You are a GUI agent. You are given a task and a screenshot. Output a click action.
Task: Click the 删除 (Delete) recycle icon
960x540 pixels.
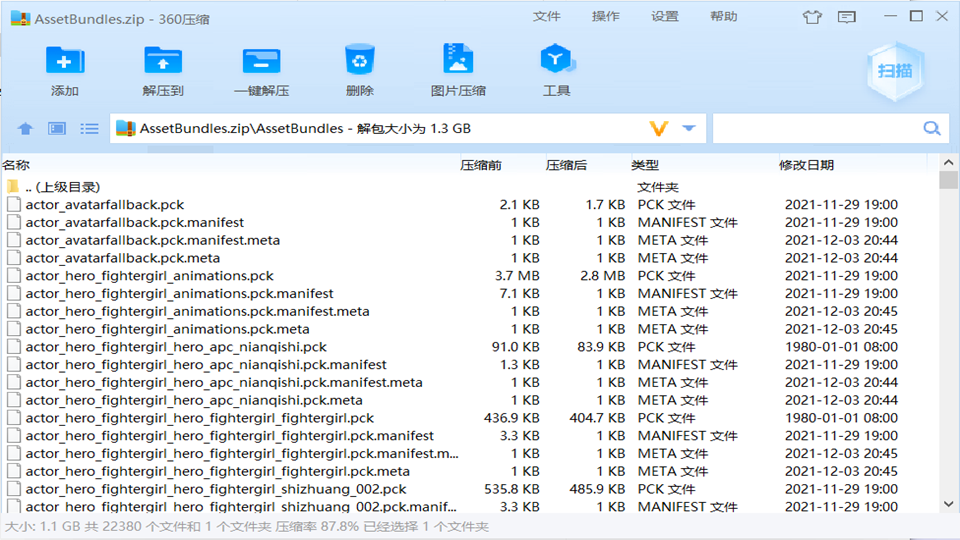pos(359,62)
